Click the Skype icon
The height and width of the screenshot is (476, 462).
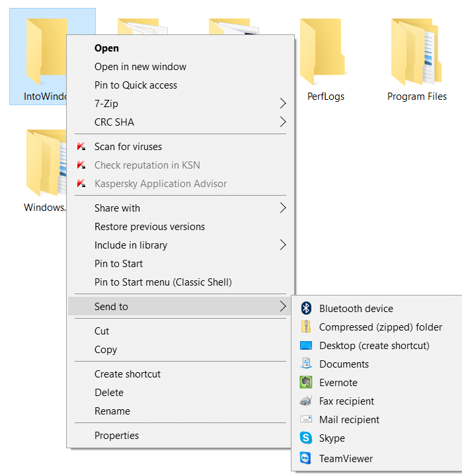pos(306,438)
